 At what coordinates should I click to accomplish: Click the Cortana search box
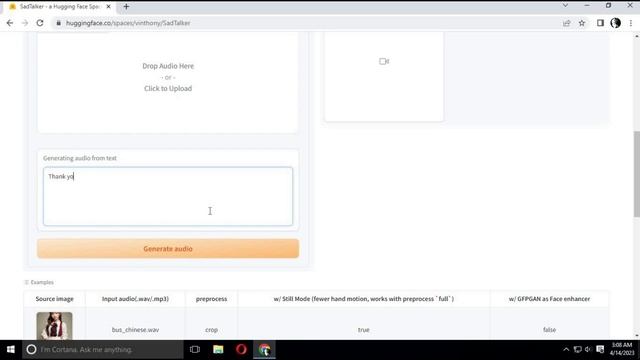[x=102, y=350]
